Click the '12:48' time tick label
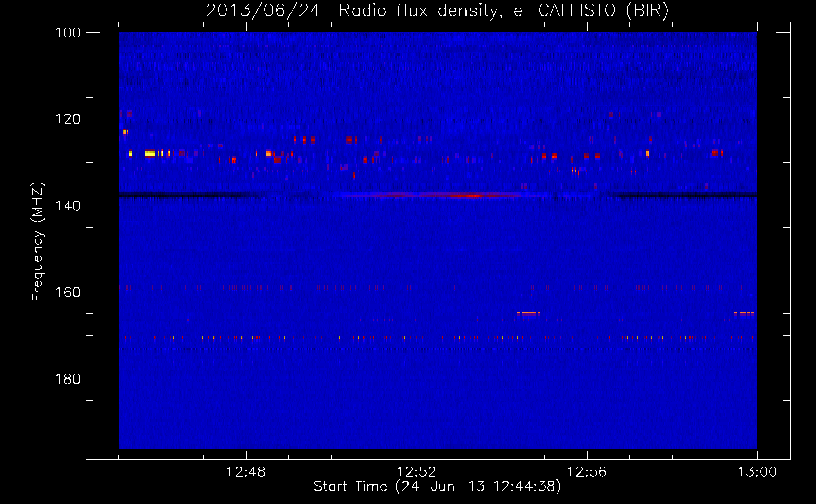Viewport: 816px width, 504px height. [x=246, y=472]
